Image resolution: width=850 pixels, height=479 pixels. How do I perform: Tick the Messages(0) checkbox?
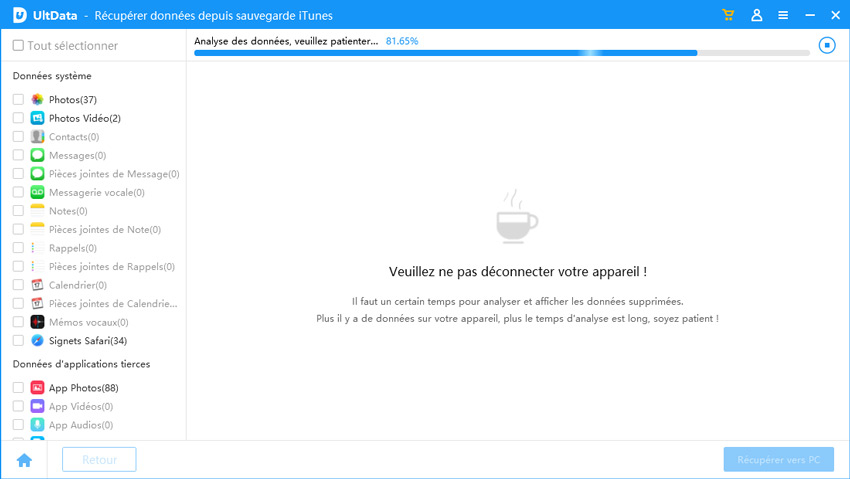tap(18, 155)
